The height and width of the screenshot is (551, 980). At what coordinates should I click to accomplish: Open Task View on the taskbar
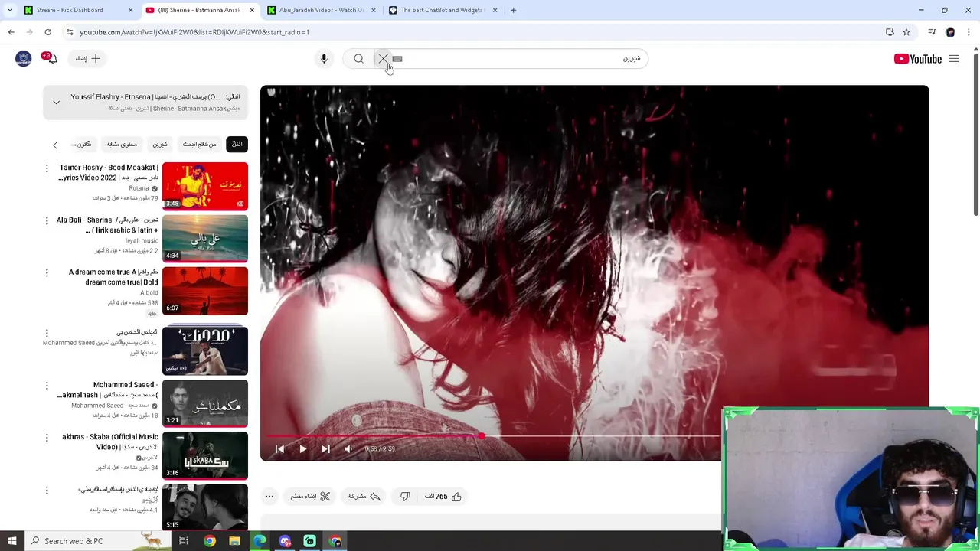[184, 541]
